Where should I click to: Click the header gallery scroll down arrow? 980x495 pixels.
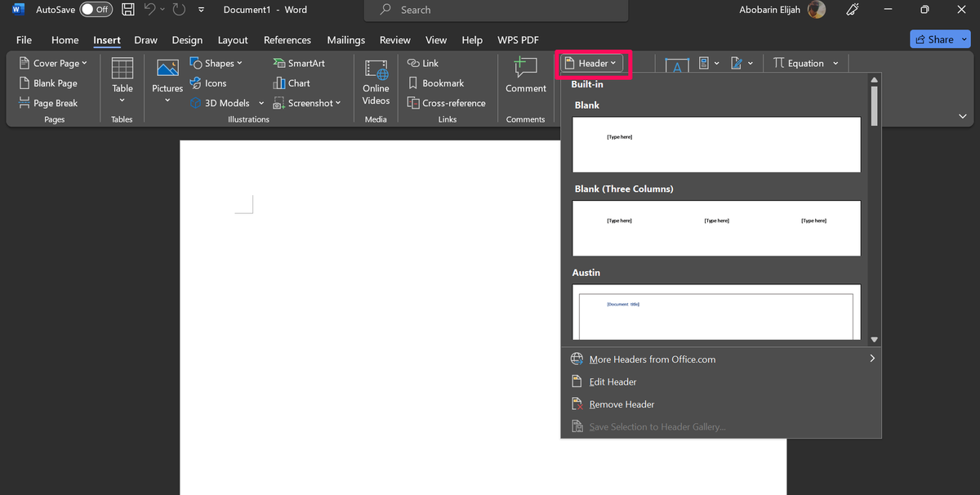[874, 339]
